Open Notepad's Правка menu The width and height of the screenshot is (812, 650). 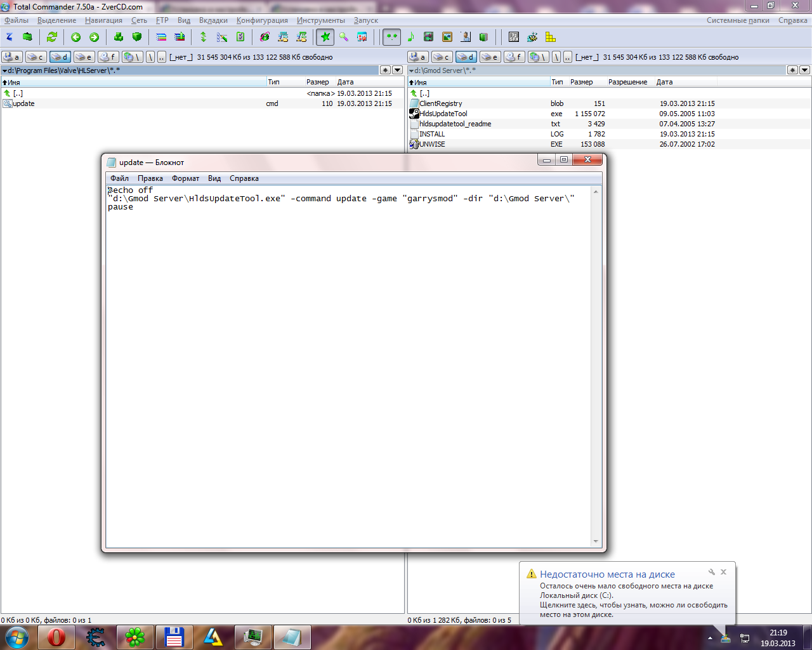click(150, 178)
